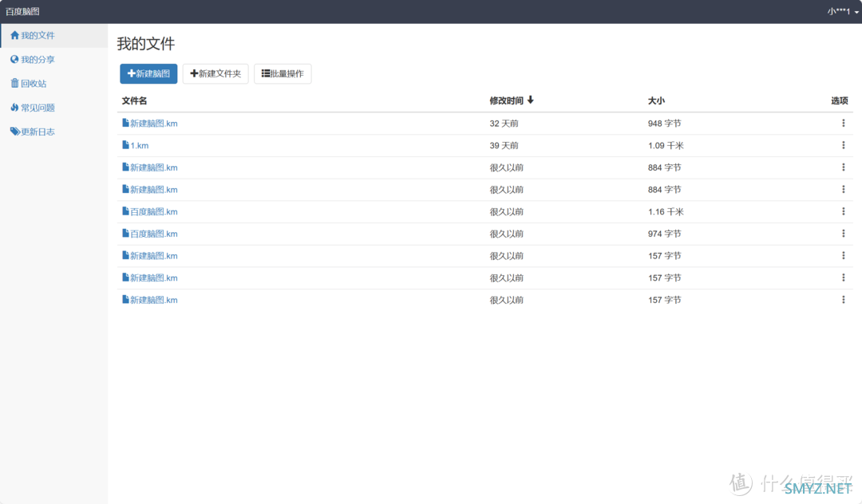Sort by the 文件名 column header

[x=134, y=100]
